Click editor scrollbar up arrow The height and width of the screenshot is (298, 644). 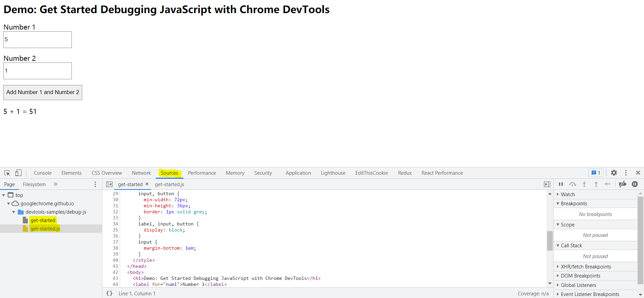(550, 194)
